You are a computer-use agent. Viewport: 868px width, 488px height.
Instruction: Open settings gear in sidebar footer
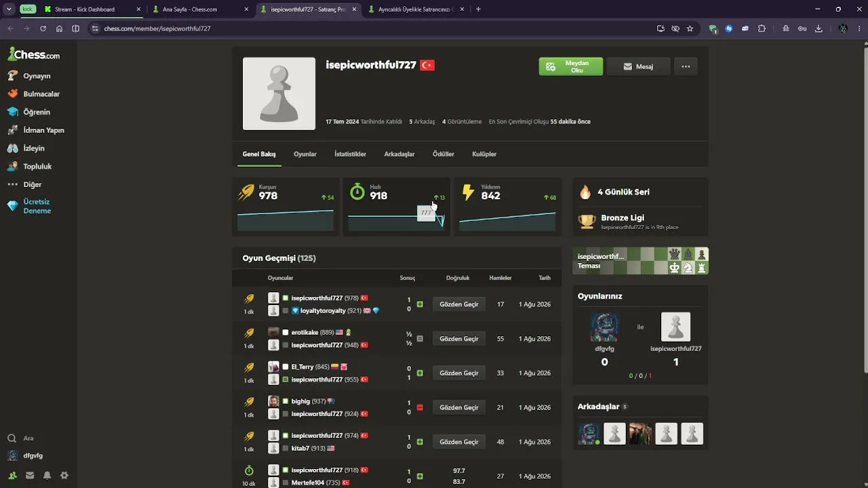[64, 476]
